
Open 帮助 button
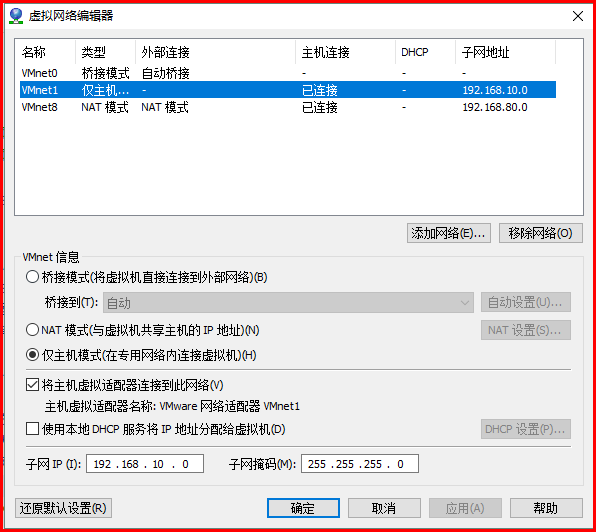click(546, 508)
